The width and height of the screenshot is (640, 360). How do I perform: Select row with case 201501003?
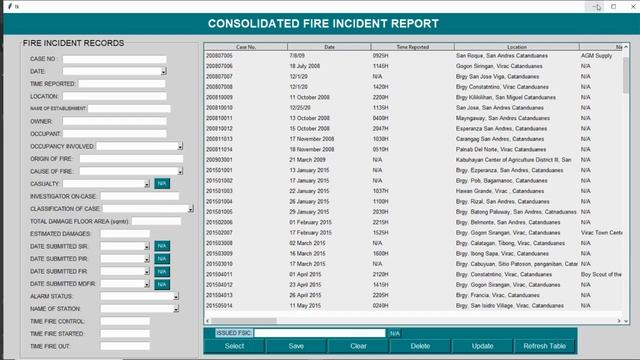pos(413,191)
